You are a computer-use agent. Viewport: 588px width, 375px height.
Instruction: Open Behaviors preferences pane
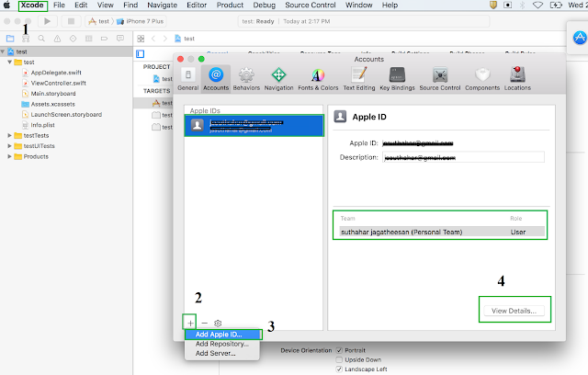pos(246,79)
